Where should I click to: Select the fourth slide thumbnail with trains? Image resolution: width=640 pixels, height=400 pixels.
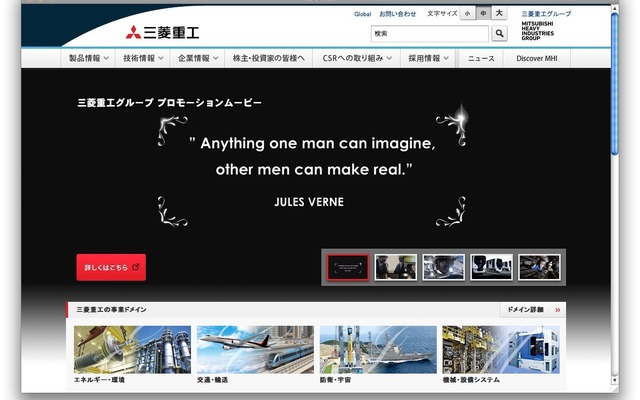[491, 267]
